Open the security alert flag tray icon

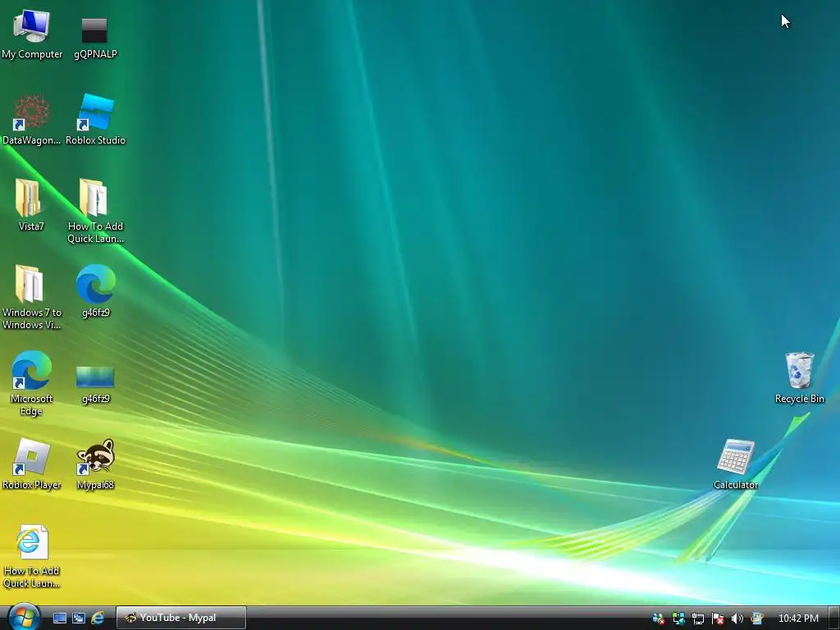(717, 619)
